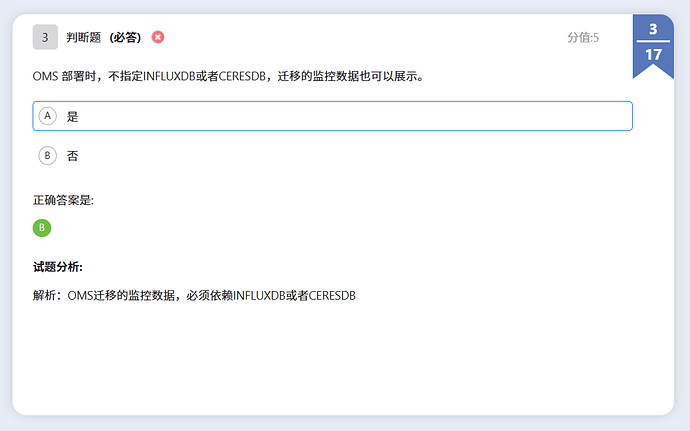
Task: Select radio button A
Action: pos(47,116)
